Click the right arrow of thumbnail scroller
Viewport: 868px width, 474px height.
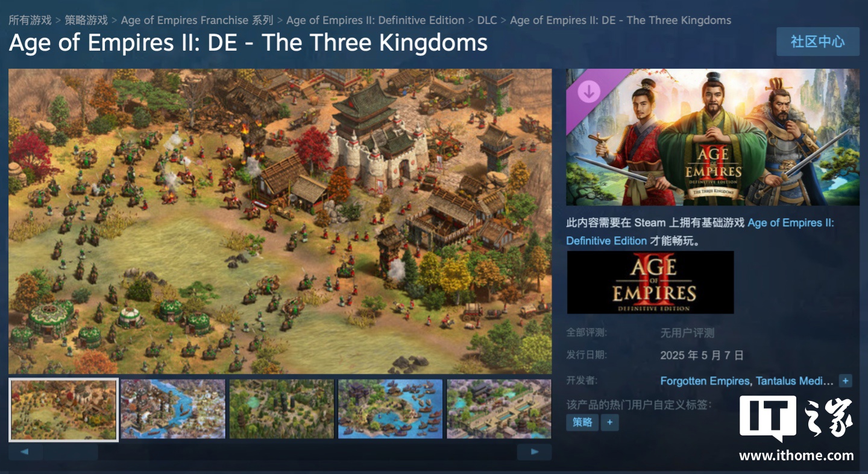[534, 452]
